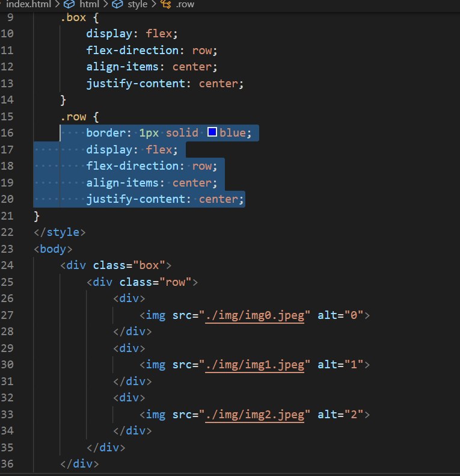Click 'border' property on line 16
Image resolution: width=460 pixels, height=476 pixels.
[106, 133]
